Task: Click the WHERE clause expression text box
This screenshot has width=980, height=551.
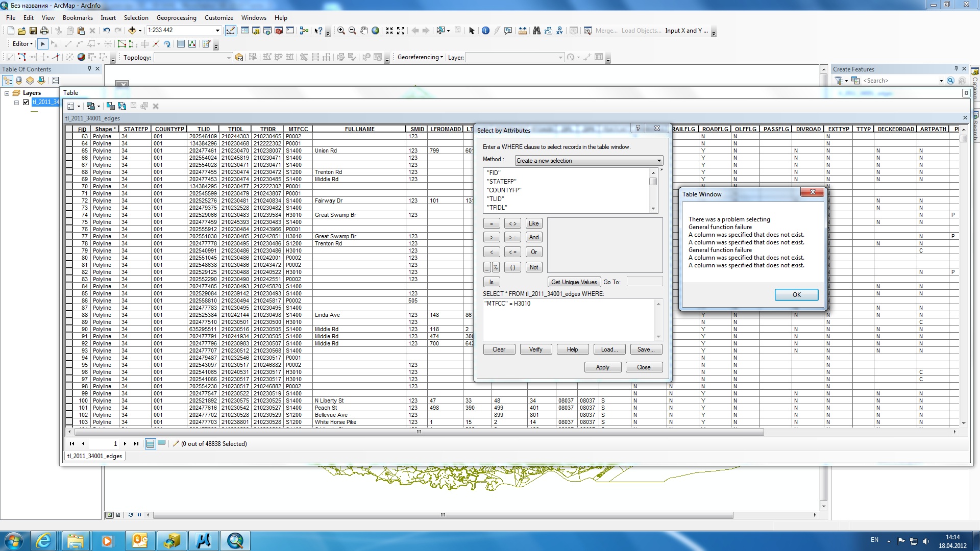Action: point(569,320)
